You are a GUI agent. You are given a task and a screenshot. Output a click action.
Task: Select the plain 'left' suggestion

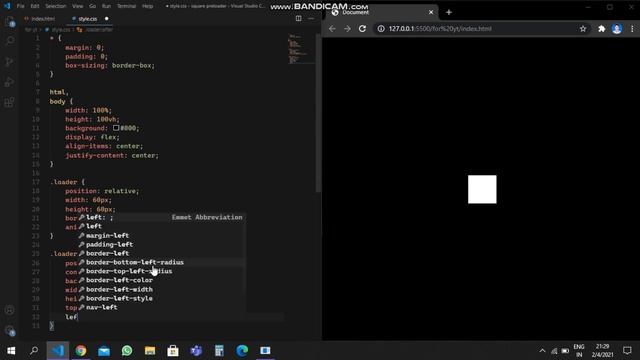pos(163,226)
